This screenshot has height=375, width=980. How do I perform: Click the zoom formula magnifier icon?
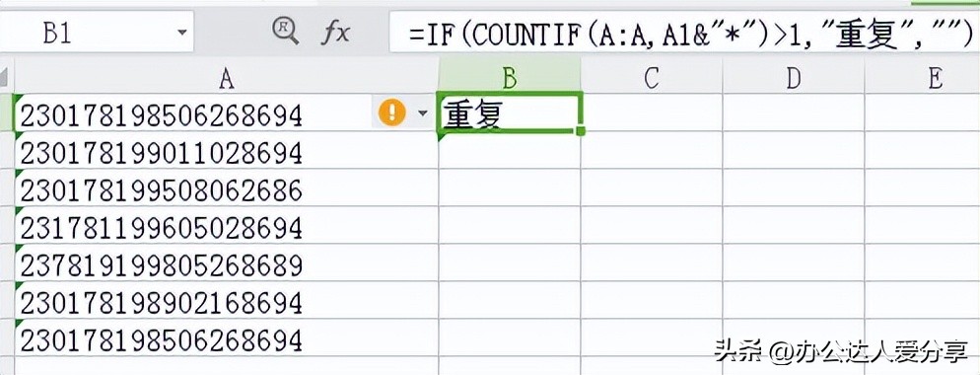286,32
